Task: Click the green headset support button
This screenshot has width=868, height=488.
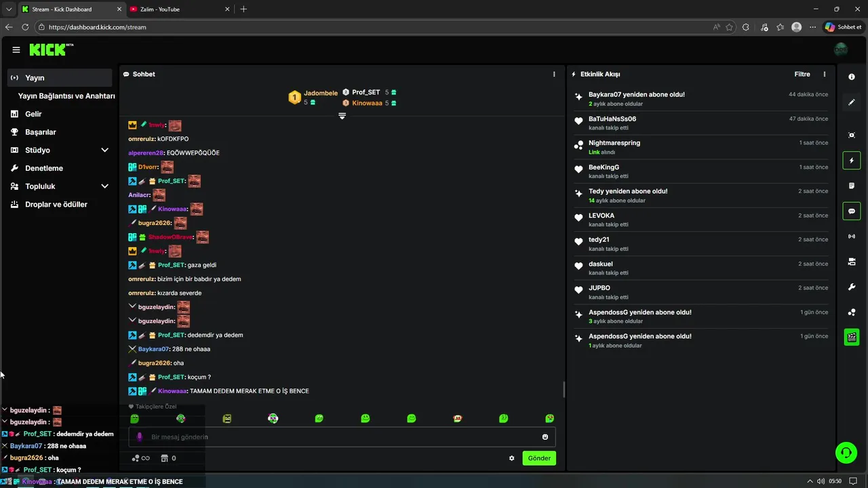Action: tap(846, 452)
